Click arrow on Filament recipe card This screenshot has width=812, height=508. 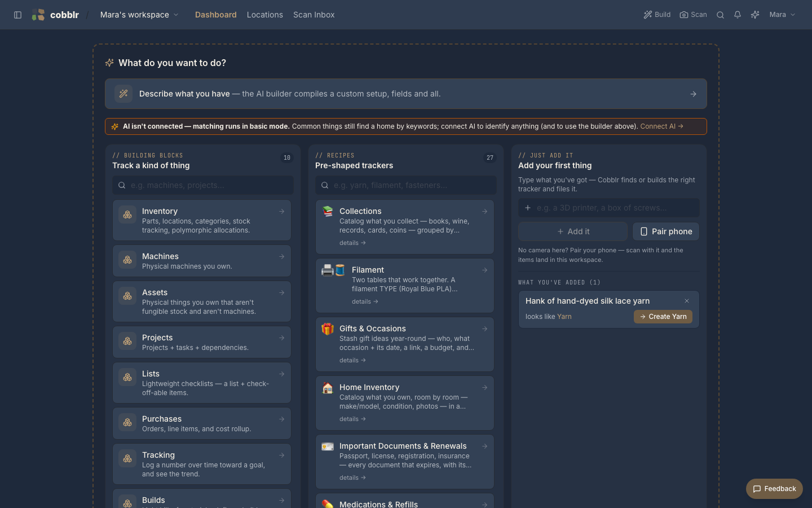(x=485, y=270)
